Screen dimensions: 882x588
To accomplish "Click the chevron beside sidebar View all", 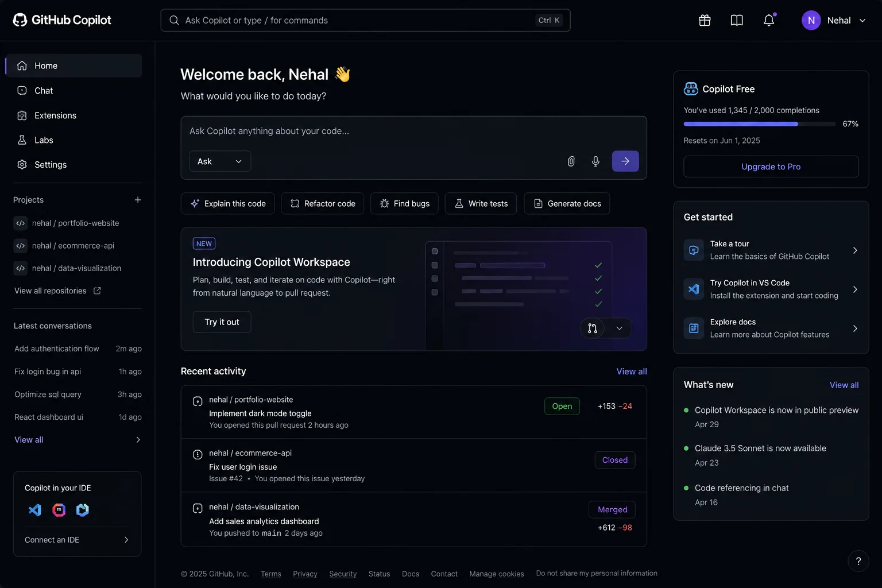I will pyautogui.click(x=138, y=440).
